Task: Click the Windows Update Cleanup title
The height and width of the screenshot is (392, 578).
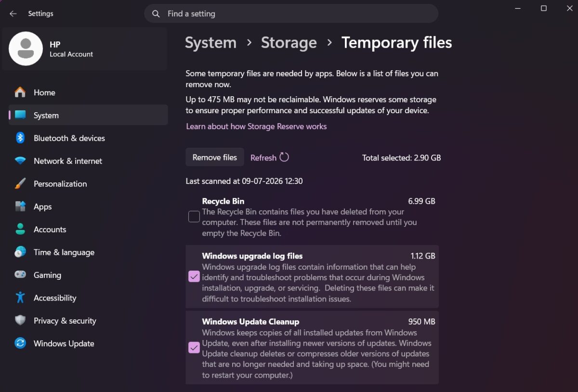Action: point(250,322)
